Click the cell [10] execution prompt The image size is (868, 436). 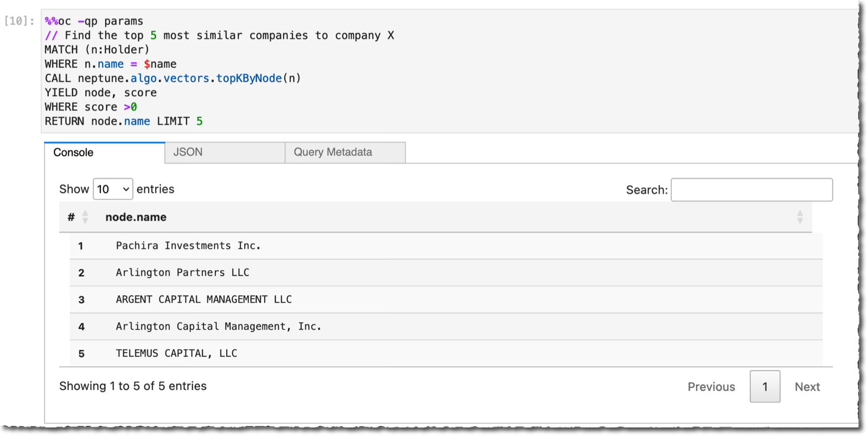point(20,21)
